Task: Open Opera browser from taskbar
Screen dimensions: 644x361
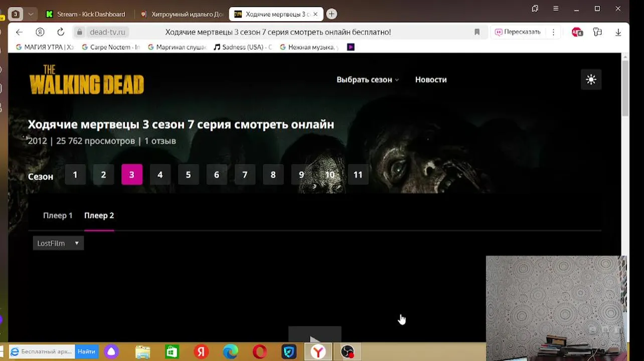Action: click(259, 352)
